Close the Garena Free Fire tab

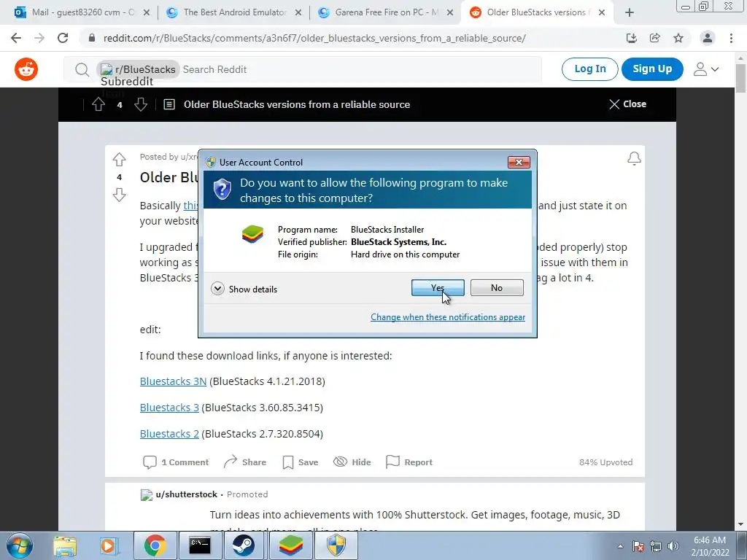point(450,13)
